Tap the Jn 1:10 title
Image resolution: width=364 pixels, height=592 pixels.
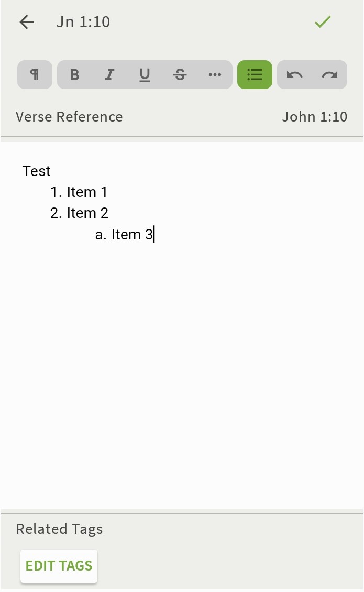[x=83, y=22]
